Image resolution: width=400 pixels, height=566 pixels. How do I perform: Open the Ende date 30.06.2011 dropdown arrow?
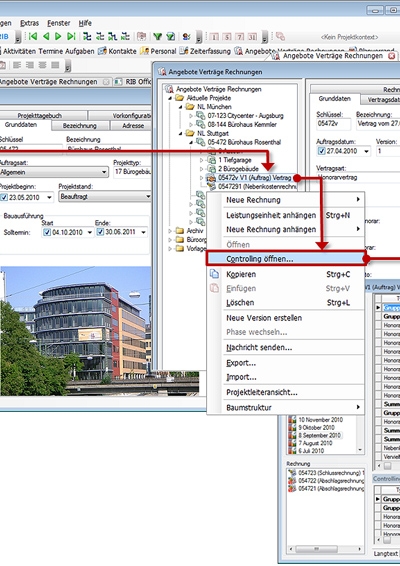click(x=143, y=232)
